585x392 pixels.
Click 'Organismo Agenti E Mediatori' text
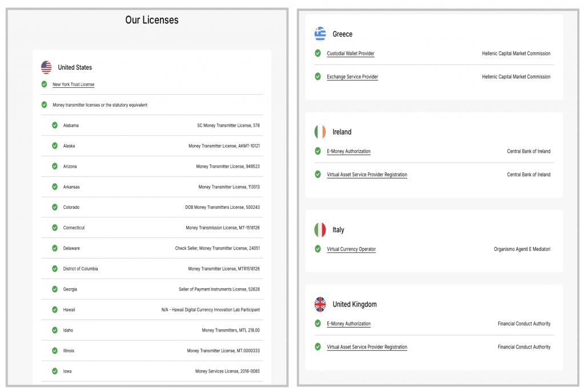(x=522, y=249)
